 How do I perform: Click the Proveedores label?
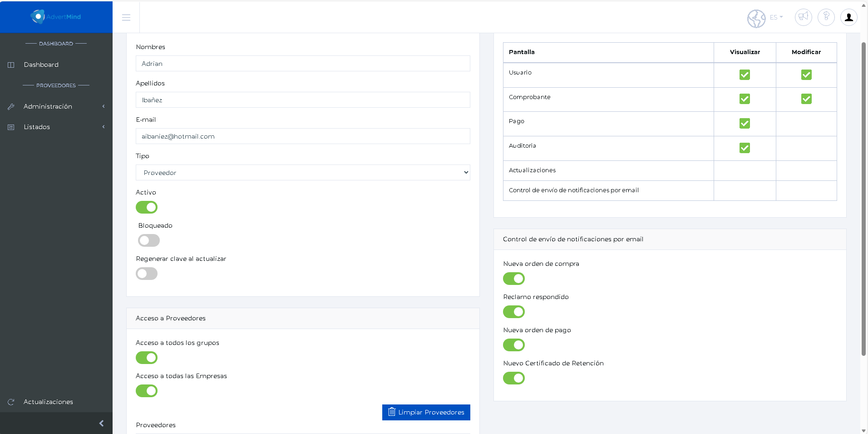[156, 425]
